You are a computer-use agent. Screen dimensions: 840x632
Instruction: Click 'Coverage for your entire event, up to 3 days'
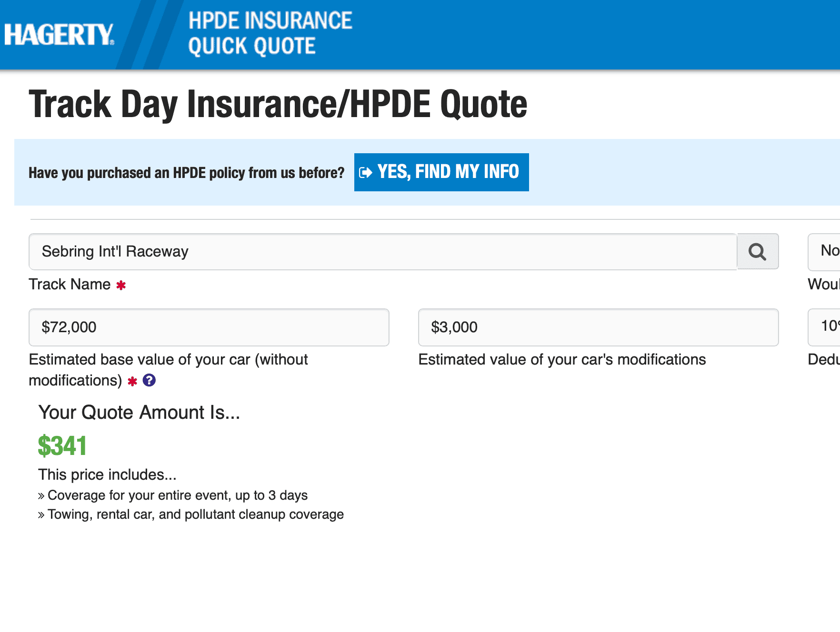(x=178, y=495)
